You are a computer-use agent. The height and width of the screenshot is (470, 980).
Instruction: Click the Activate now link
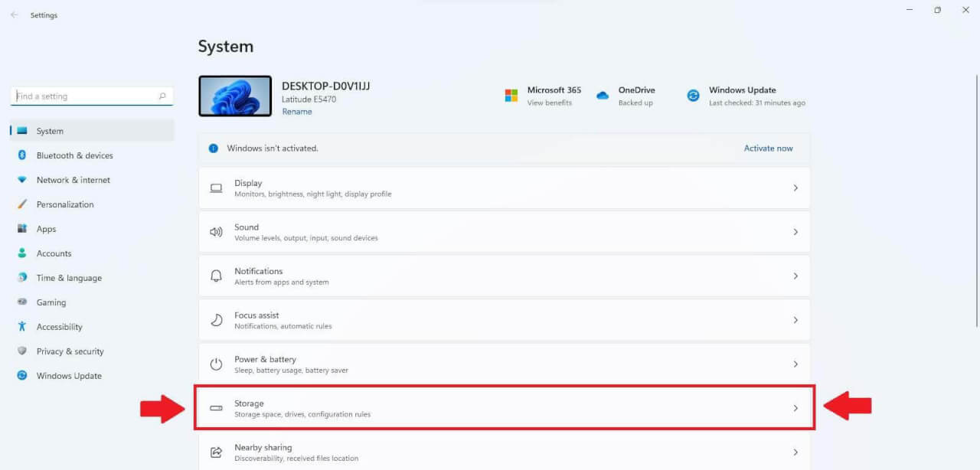click(x=768, y=148)
